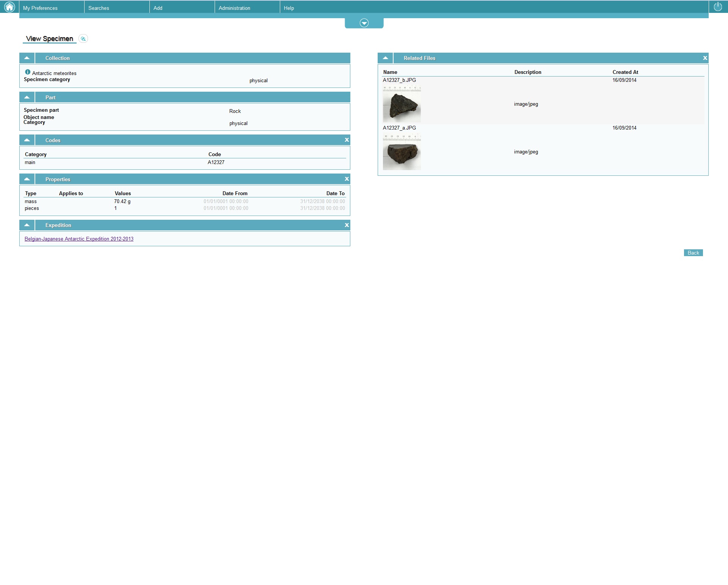Close the Codes widget
The width and height of the screenshot is (728, 585).
347,140
